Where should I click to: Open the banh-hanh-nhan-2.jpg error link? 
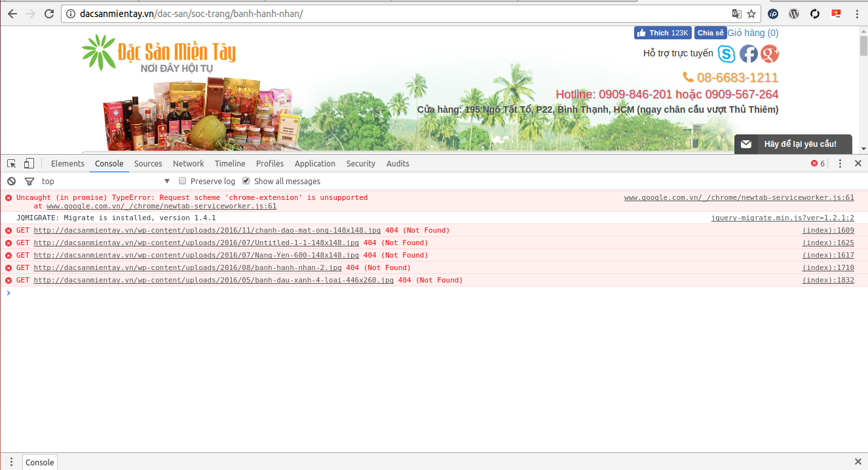tap(187, 268)
